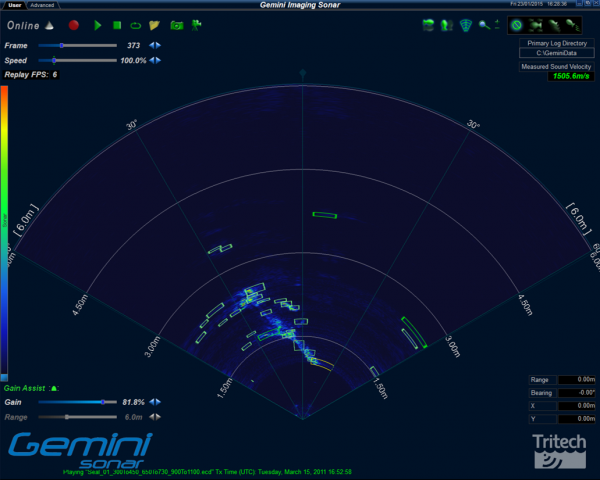600x480 pixels.
Task: Click the sonar fan display icon
Action: (x=465, y=24)
